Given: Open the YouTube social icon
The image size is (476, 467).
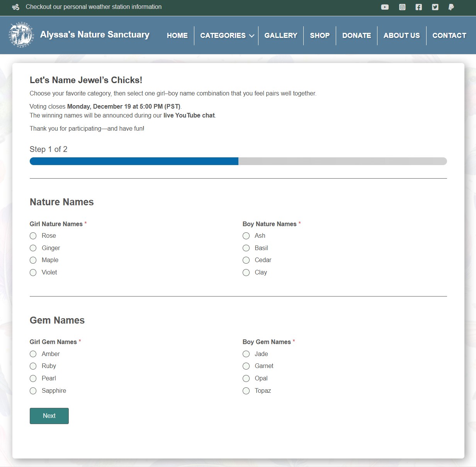Looking at the screenshot, I should tap(385, 7).
